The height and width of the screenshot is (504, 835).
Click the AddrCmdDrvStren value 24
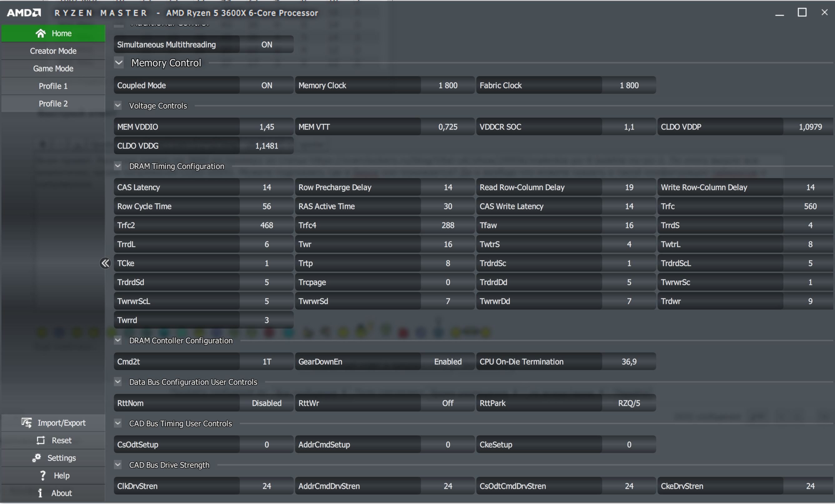[x=448, y=486]
